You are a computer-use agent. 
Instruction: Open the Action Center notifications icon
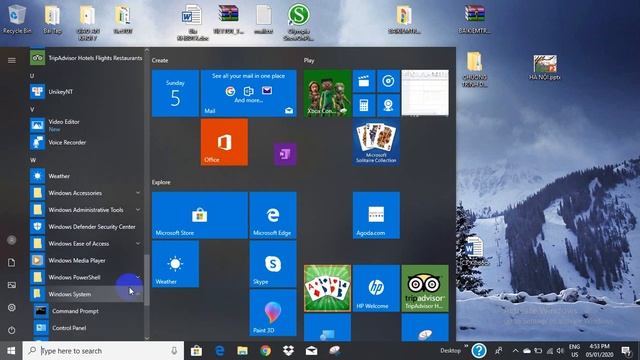pyautogui.click(x=626, y=351)
